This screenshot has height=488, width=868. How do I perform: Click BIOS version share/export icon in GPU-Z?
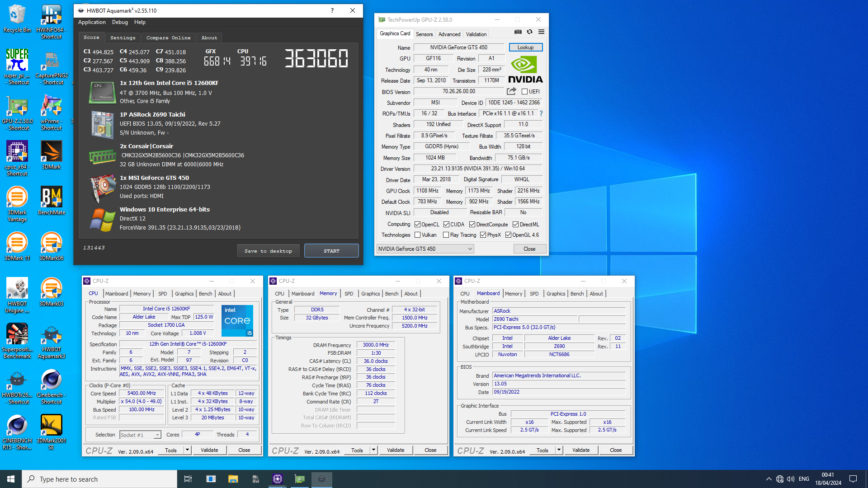511,91
